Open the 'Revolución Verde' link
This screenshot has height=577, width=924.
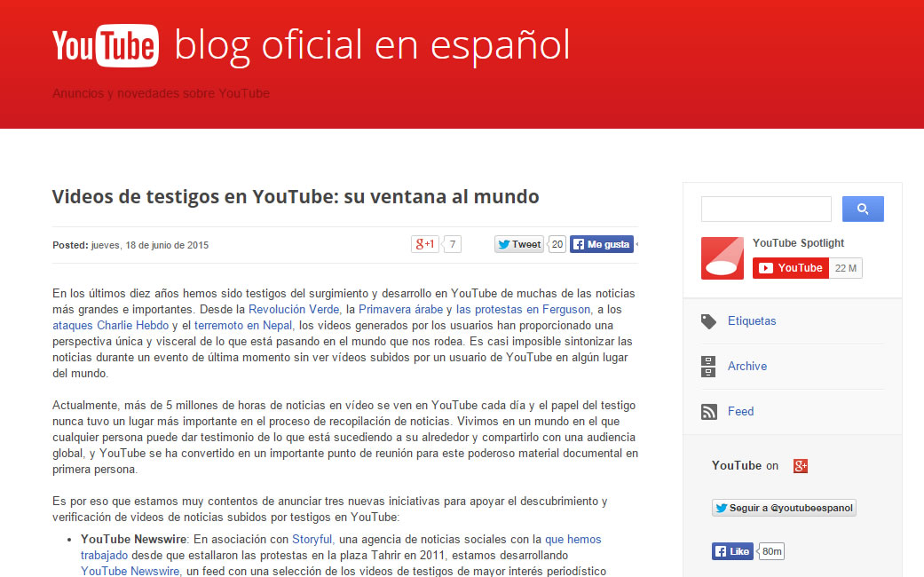[x=294, y=309]
